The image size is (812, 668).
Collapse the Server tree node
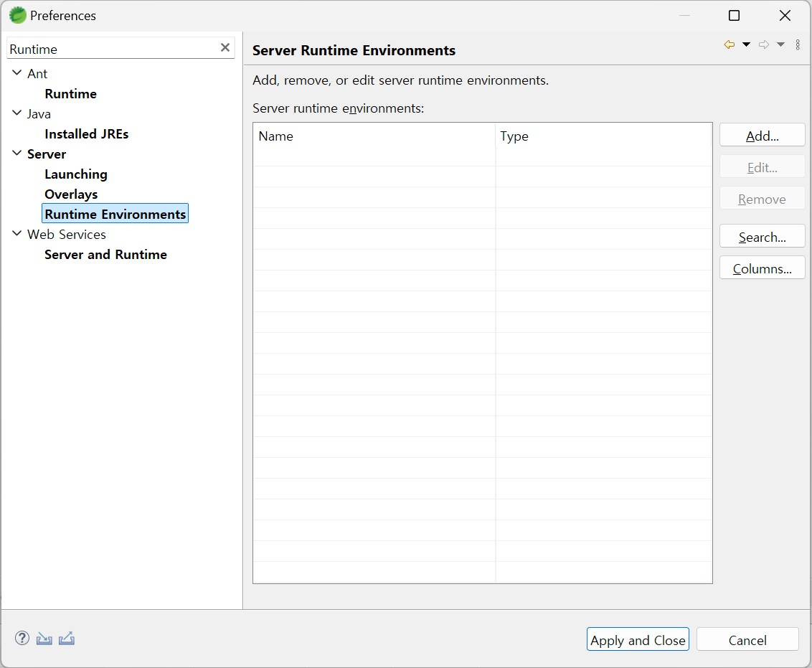[17, 154]
